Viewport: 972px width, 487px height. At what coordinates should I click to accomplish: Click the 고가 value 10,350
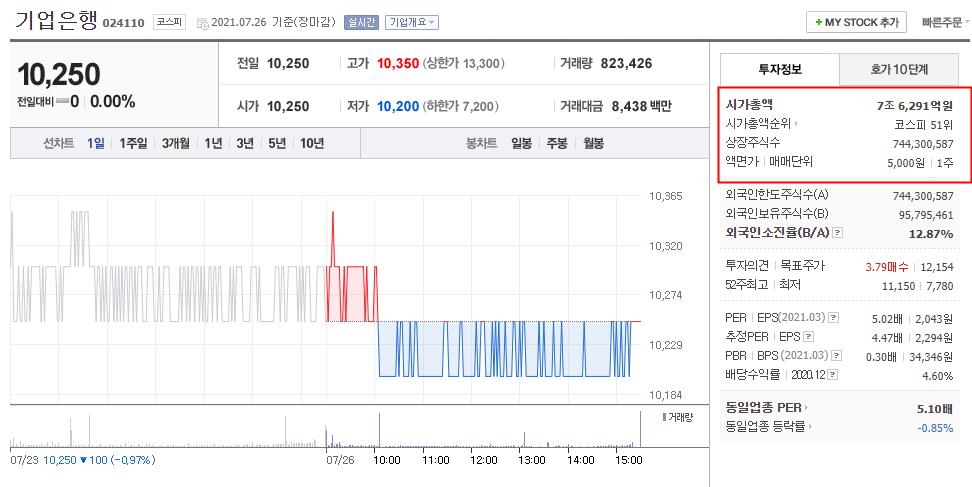[398, 63]
